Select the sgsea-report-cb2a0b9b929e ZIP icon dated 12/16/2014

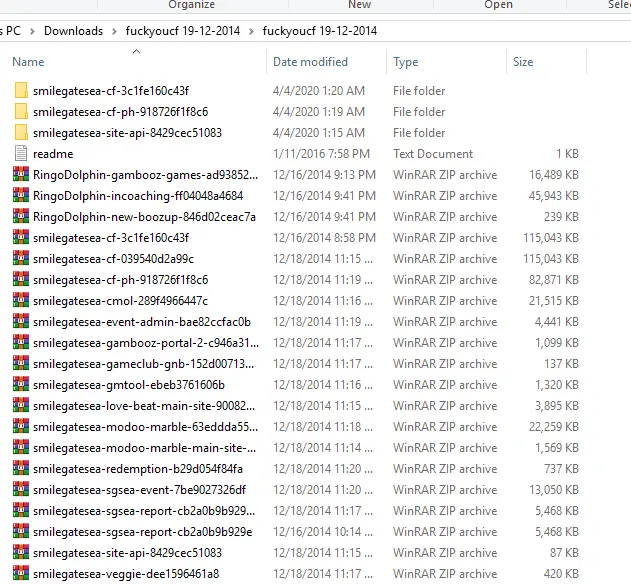click(21, 531)
